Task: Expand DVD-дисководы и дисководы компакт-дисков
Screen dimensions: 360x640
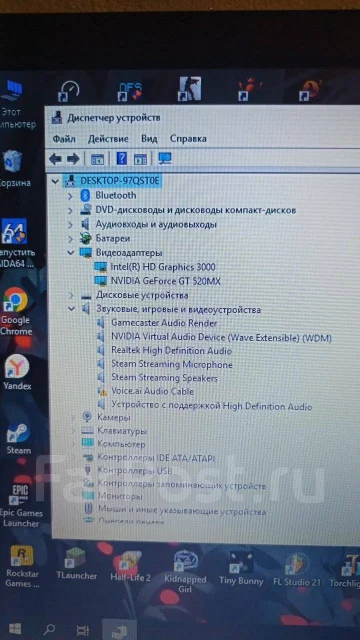Action: pos(70,211)
